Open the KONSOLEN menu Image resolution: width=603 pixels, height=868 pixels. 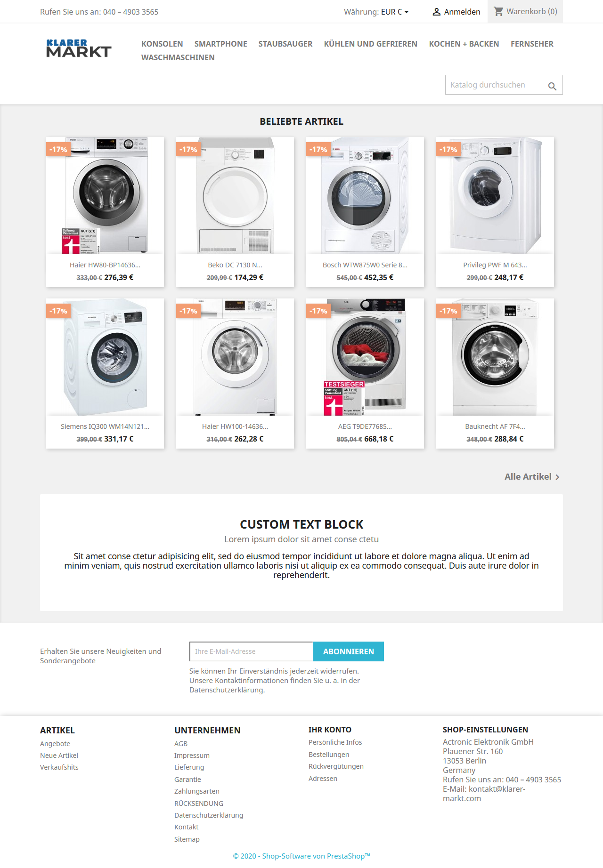click(x=162, y=44)
